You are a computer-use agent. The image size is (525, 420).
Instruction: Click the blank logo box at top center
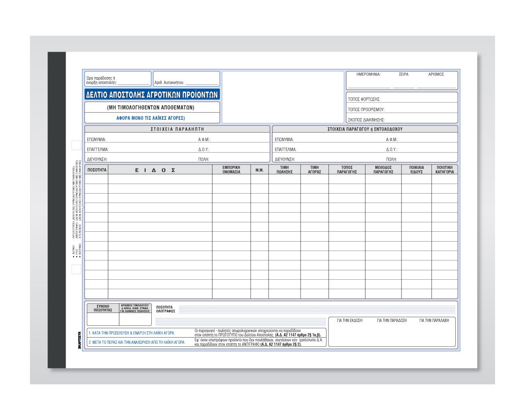point(283,97)
